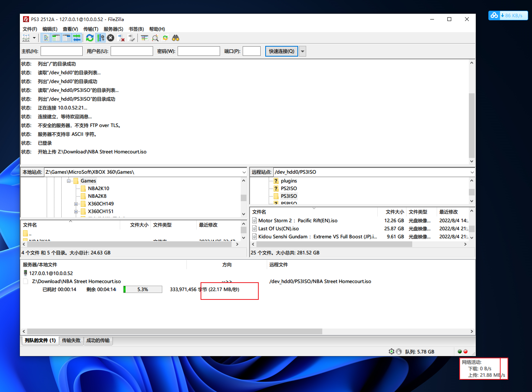
Task: Click log line '开始上传 Z:\Download\NBA Street Homecourt.iso'
Action: (92, 152)
